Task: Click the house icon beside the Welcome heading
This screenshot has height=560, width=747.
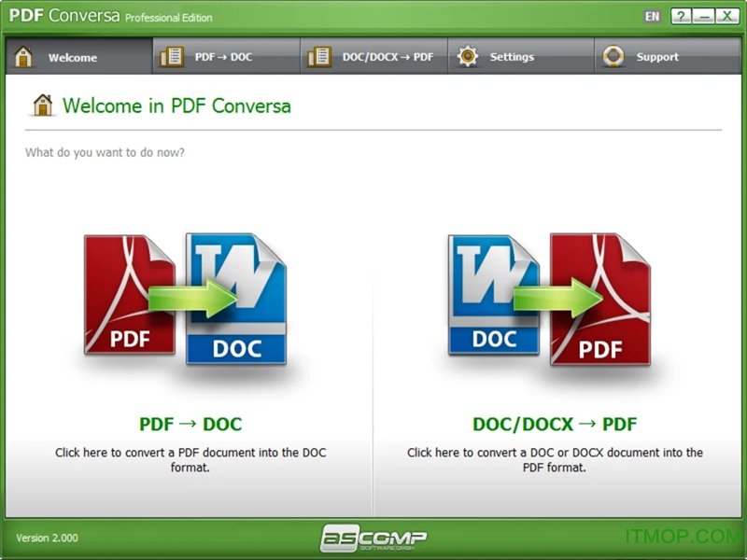Action: tap(41, 105)
